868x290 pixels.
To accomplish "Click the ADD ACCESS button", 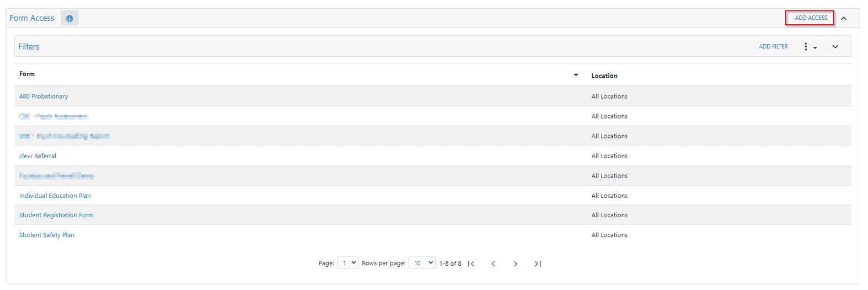I will 810,18.
